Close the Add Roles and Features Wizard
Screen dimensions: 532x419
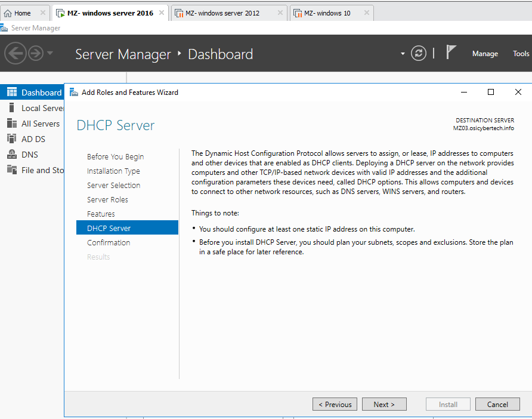pyautogui.click(x=518, y=92)
